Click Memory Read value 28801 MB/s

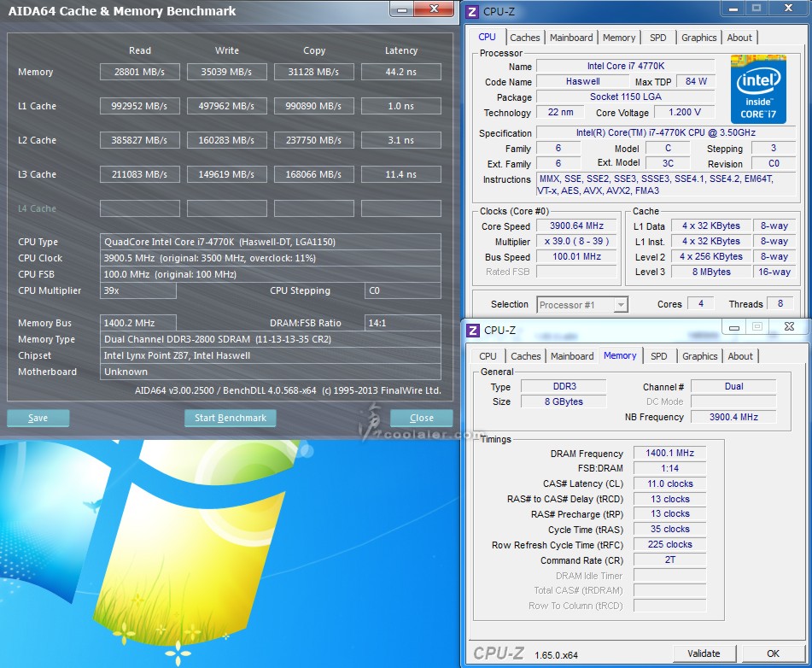(x=140, y=72)
